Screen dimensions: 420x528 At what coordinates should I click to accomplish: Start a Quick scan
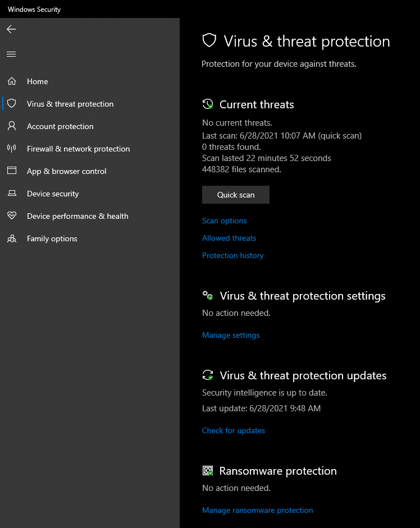click(236, 195)
